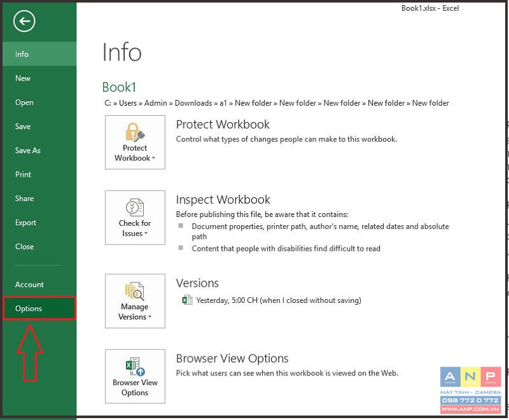
Task: Click the Browser View Options heading
Action: pyautogui.click(x=232, y=358)
